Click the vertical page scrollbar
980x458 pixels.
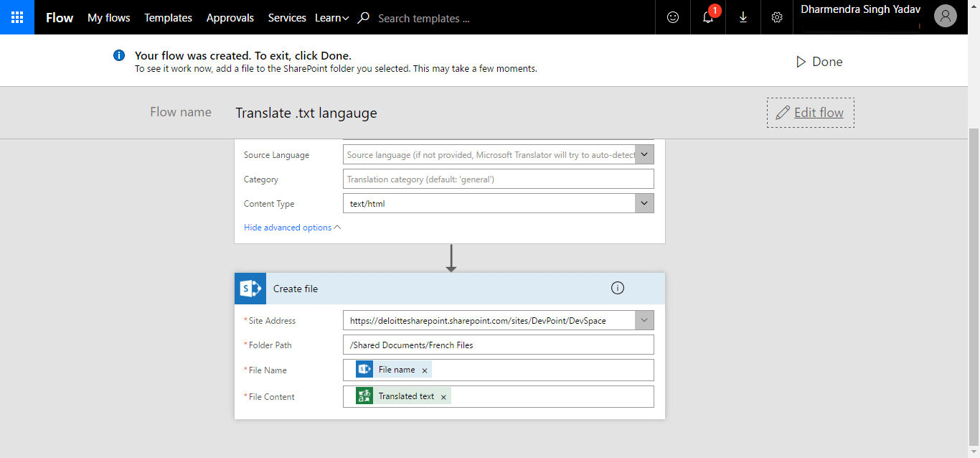[974, 287]
